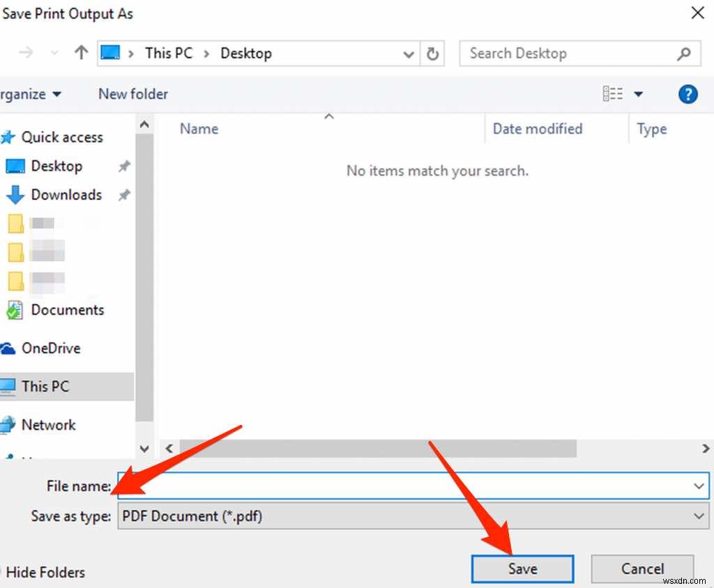
Task: Create a New folder
Action: click(132, 93)
